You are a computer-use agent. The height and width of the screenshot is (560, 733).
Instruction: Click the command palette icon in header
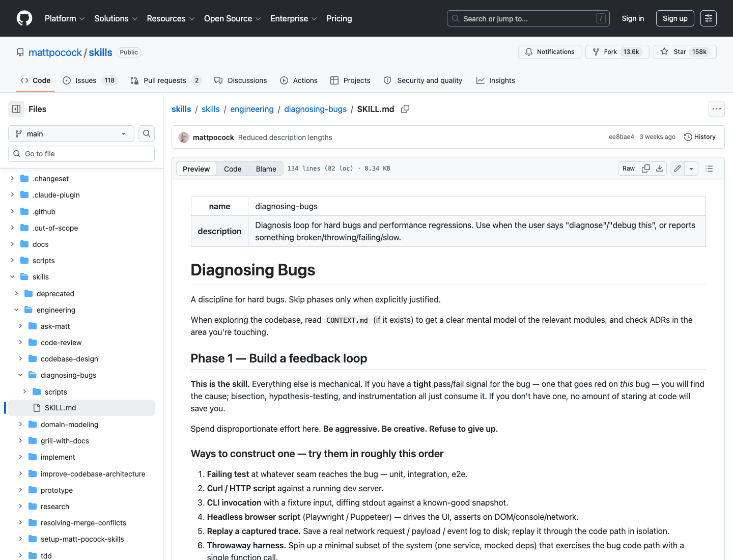pos(708,18)
